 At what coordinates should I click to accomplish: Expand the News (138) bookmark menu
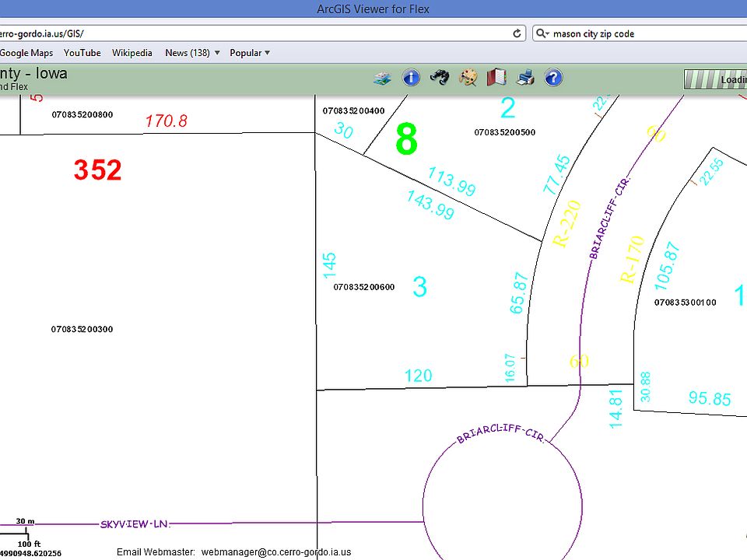pos(192,53)
